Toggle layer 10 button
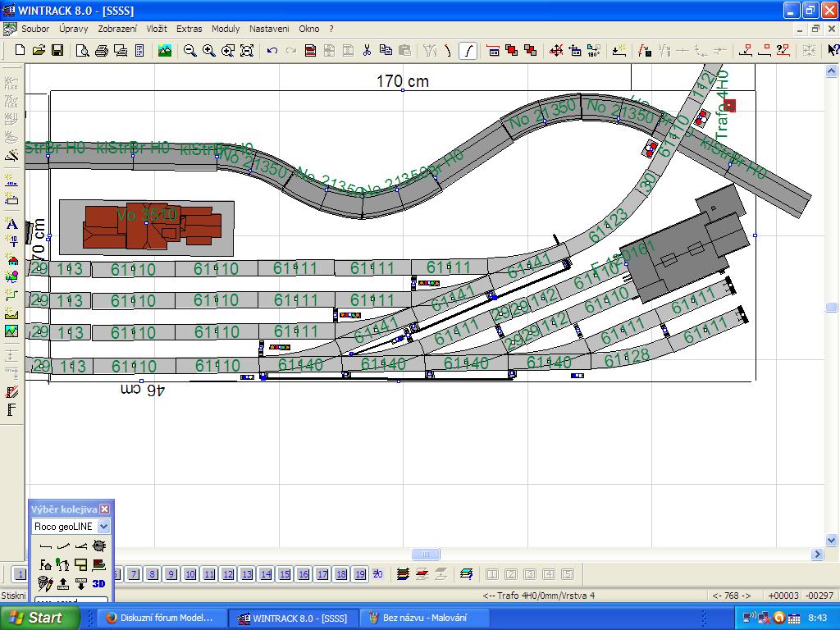Screen dimensions: 840x630 [x=190, y=574]
